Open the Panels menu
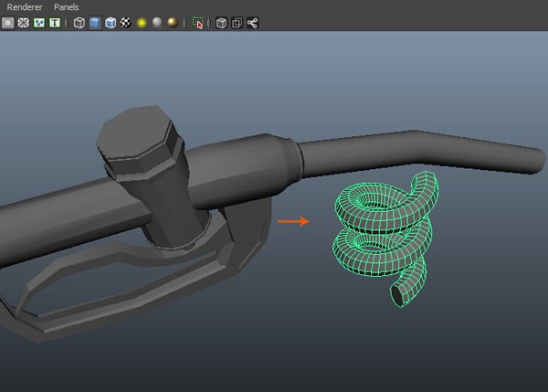 click(67, 6)
